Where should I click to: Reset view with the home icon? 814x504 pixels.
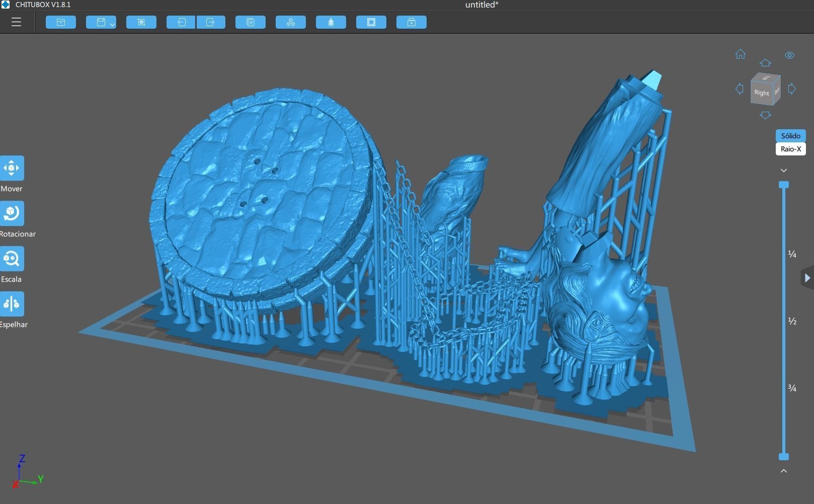[741, 54]
